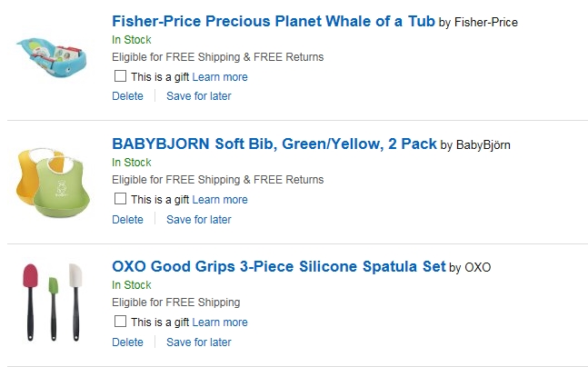Save the Fisher-Price Whale Tub for later

click(198, 96)
